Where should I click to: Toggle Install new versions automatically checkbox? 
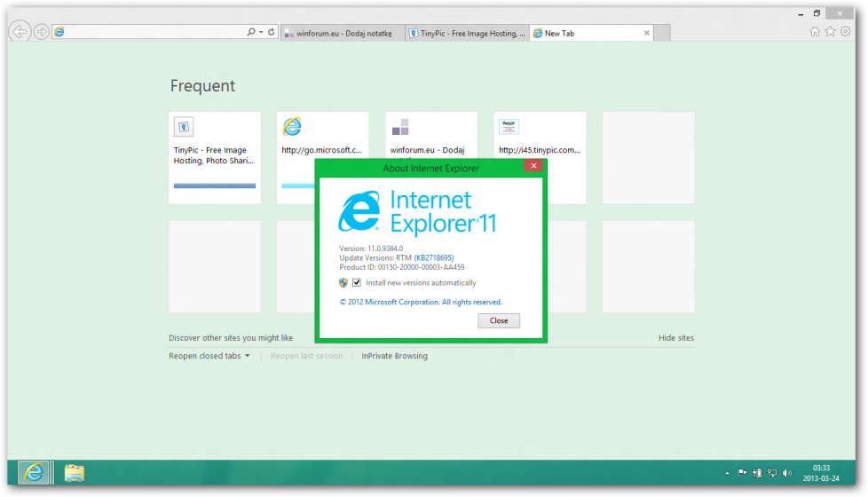tap(357, 283)
